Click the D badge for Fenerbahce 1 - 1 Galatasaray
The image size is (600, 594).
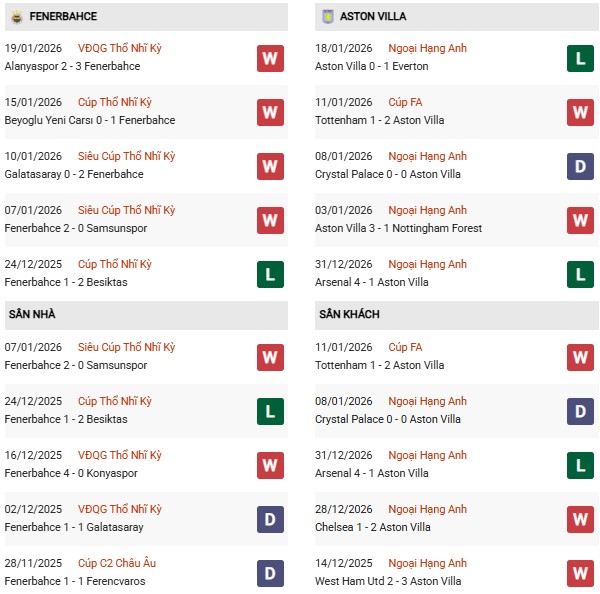(270, 519)
